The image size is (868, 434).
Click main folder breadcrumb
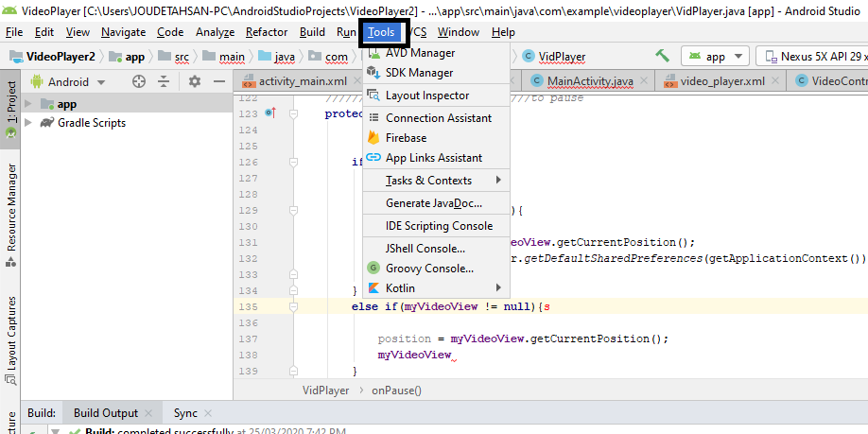[232, 57]
